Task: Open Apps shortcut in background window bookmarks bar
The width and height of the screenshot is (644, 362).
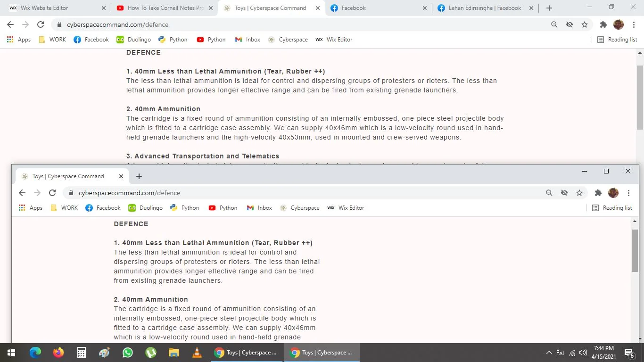Action: click(19, 40)
